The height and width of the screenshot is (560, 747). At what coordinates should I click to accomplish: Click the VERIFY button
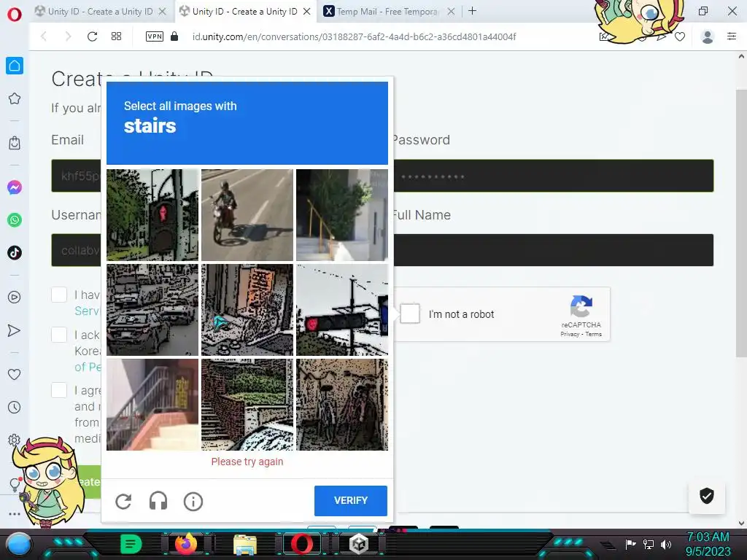pyautogui.click(x=351, y=500)
